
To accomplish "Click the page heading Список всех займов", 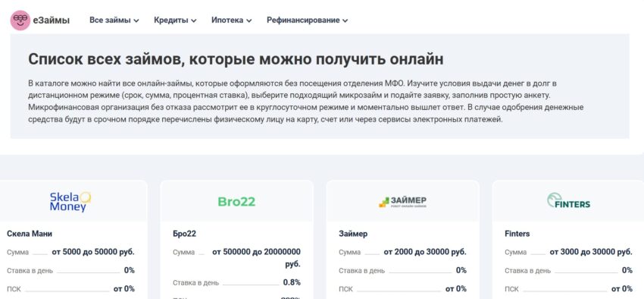I will coord(236,59).
